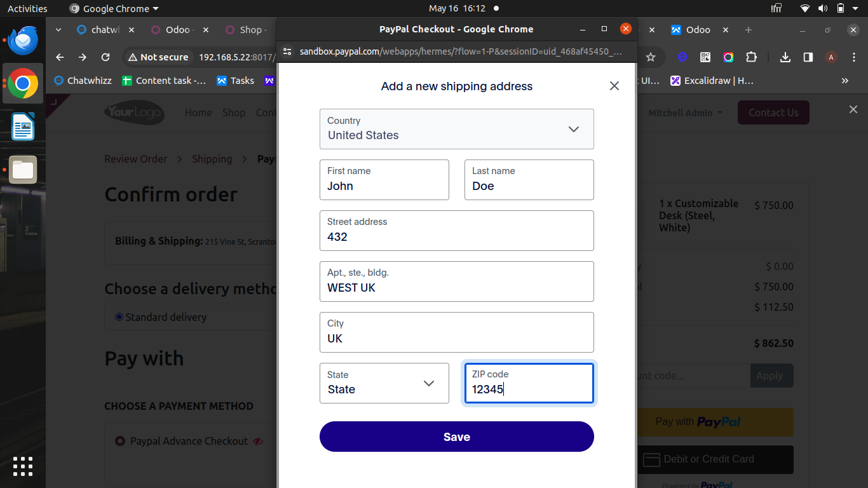868x488 pixels.
Task: Close the chatwhizz tab
Action: click(x=132, y=30)
